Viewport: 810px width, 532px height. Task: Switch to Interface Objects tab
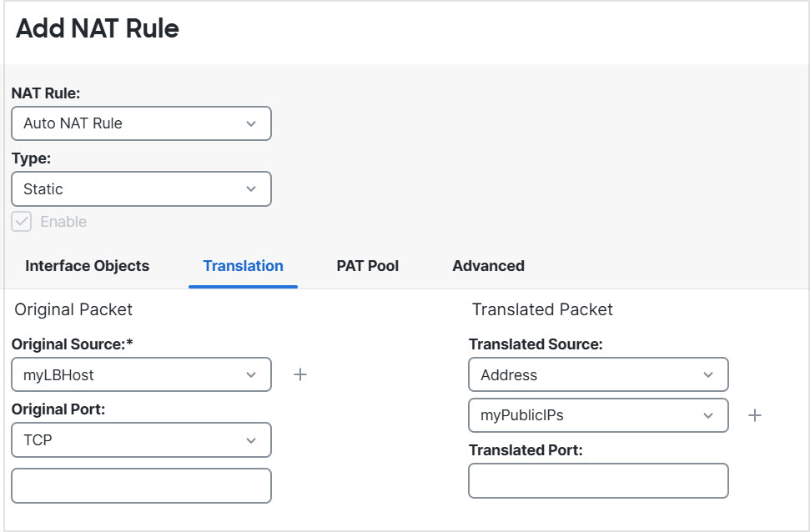click(88, 266)
